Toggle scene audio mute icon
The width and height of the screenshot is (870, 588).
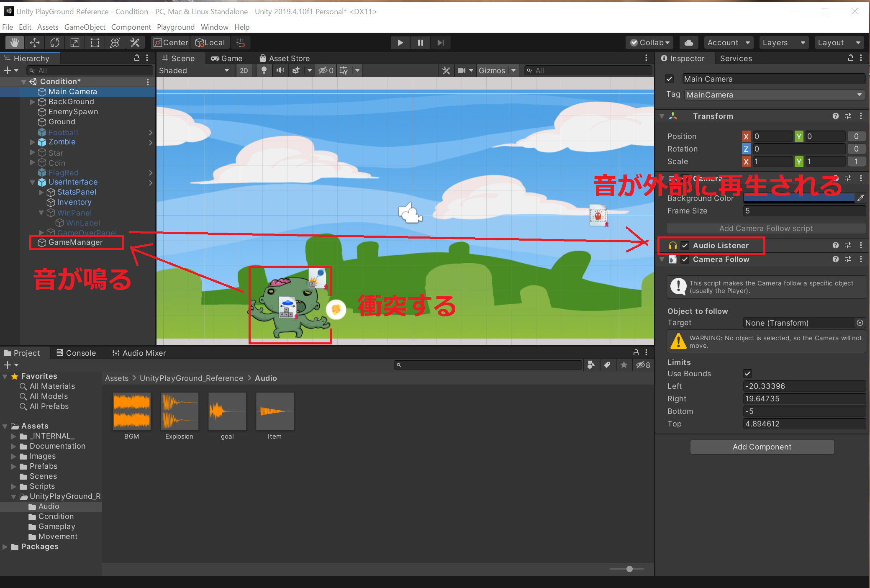pos(280,70)
